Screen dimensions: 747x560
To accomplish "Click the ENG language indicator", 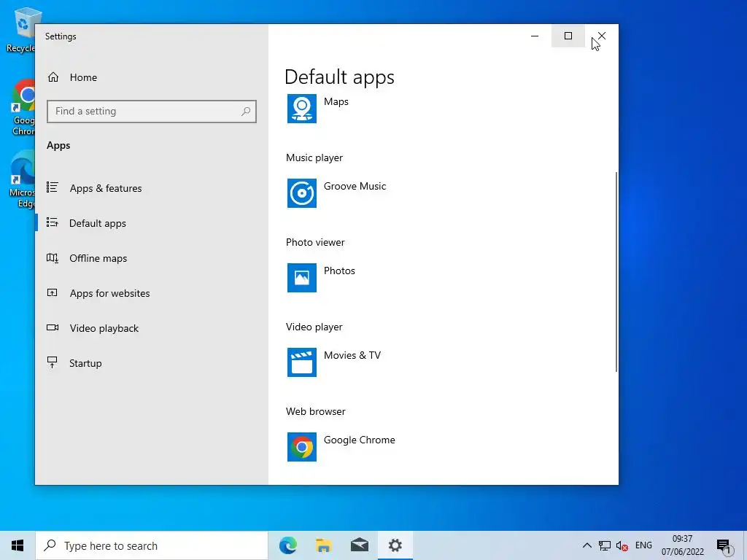I will click(x=643, y=545).
